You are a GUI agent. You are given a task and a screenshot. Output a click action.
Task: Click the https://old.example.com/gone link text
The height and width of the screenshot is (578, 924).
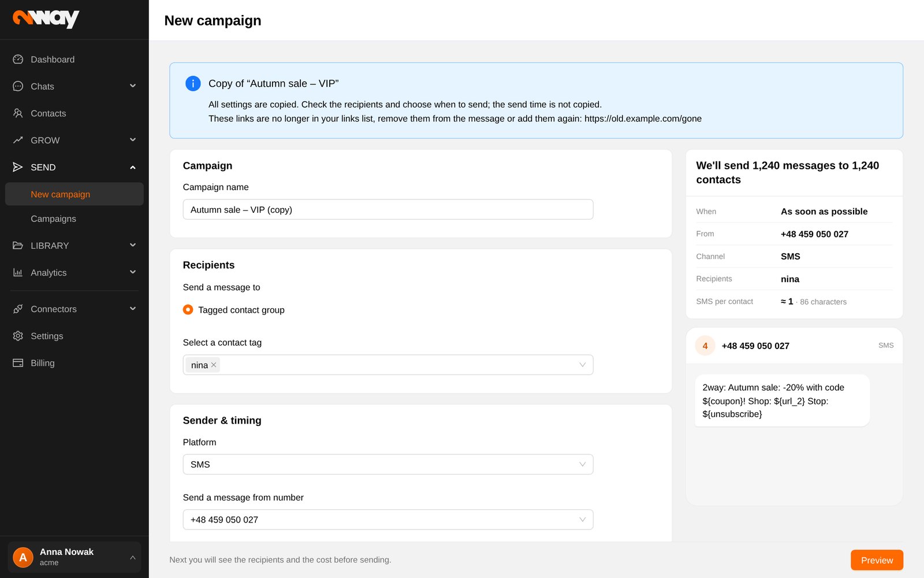tap(643, 118)
